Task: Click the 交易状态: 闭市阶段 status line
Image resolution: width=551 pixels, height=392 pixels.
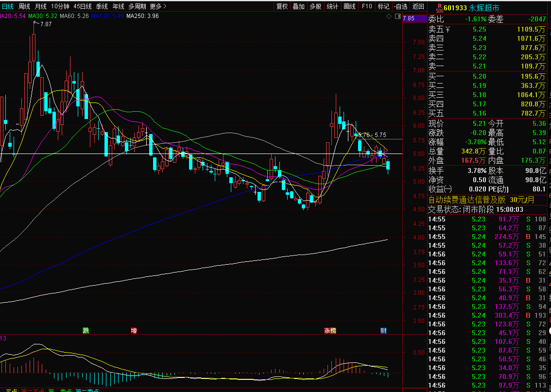Action: [476, 210]
